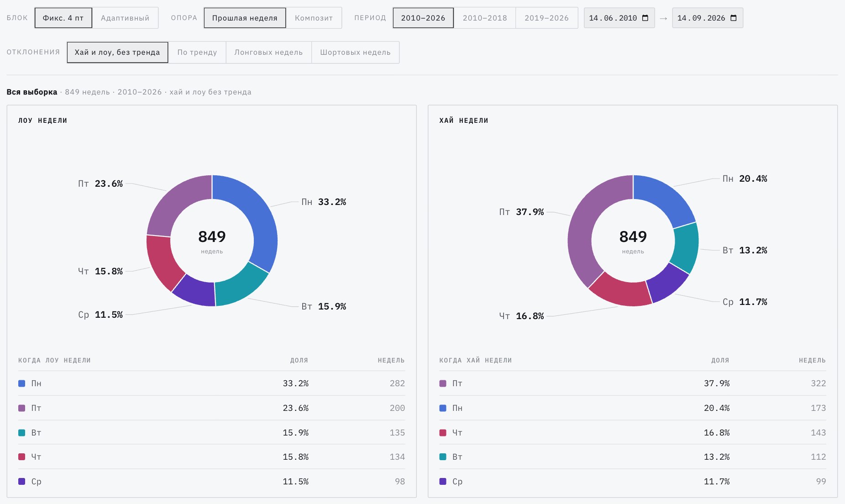Click the Пн 33.2% label on Лоу donut
The height and width of the screenshot is (504, 845).
coord(324,202)
